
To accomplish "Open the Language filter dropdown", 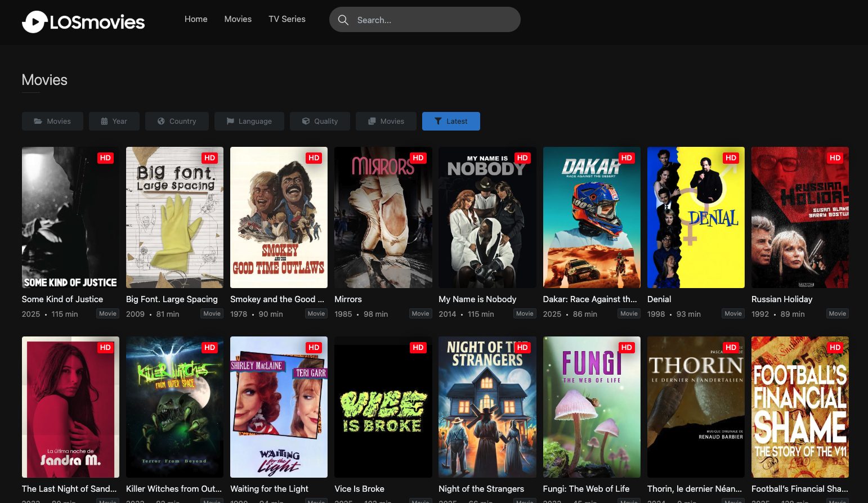I will pyautogui.click(x=249, y=121).
